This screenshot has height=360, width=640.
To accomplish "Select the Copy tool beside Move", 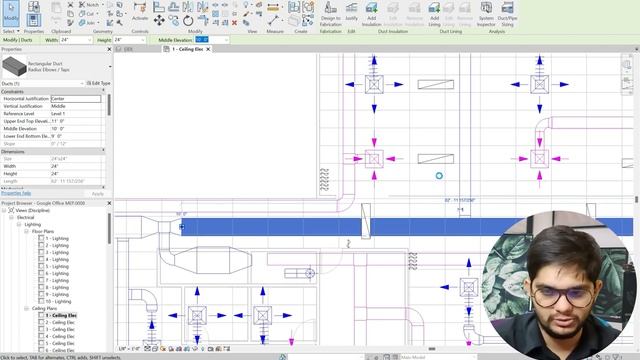I will click(x=173, y=20).
